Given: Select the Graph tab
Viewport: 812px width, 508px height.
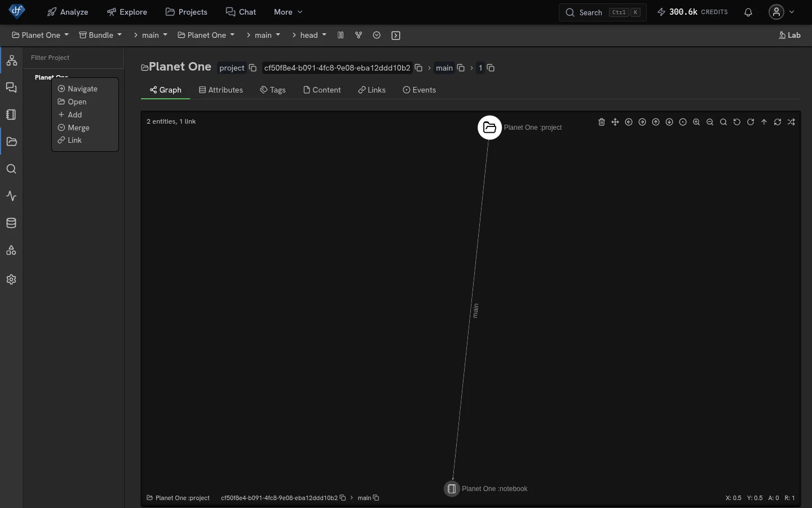Looking at the screenshot, I should click(165, 90).
